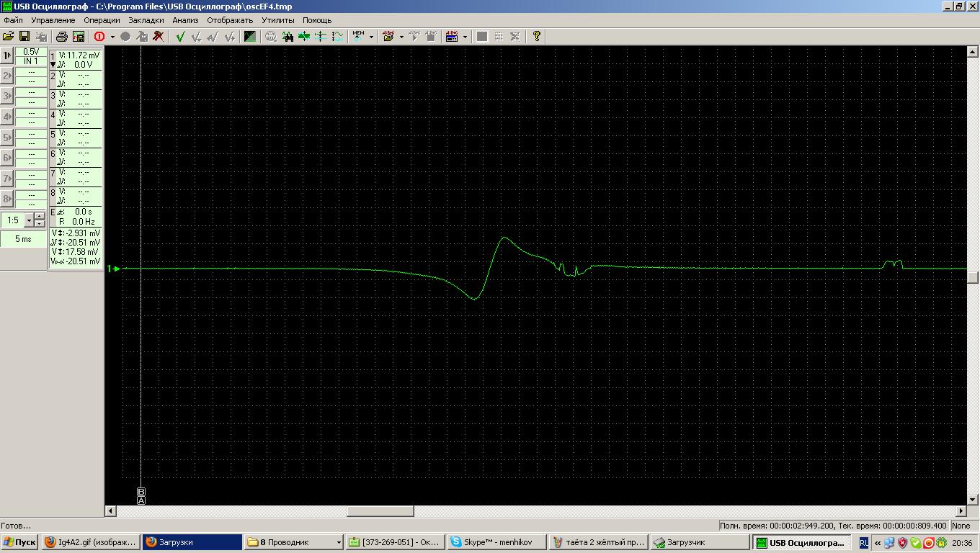Click the channel 1 zero-level marker
The width and height of the screenshot is (980, 553).
coord(113,269)
